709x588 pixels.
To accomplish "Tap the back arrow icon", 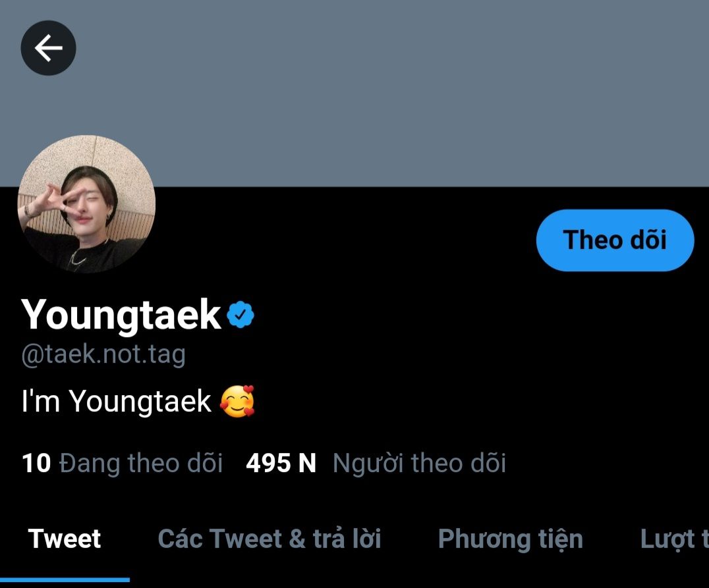I will 48,48.
